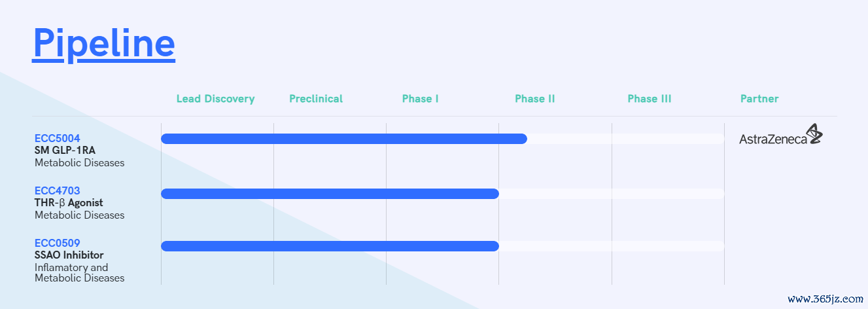This screenshot has height=309, width=868.
Task: Click the SM GLP-1RA label
Action: coord(65,150)
